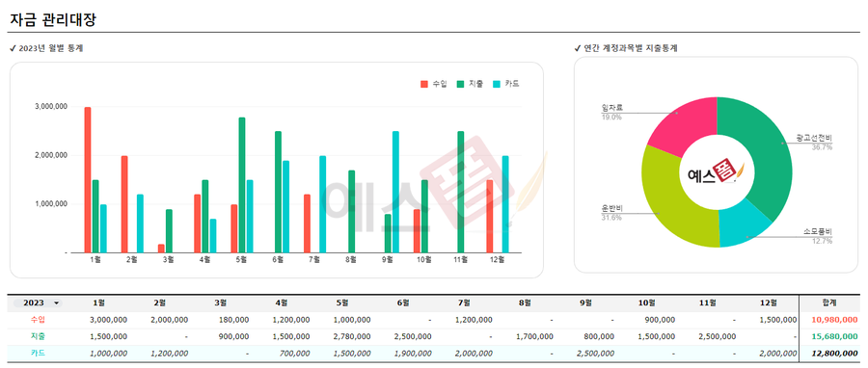868x368 pixels.
Task: Open the 2023 year dropdown
Action: pyautogui.click(x=38, y=302)
